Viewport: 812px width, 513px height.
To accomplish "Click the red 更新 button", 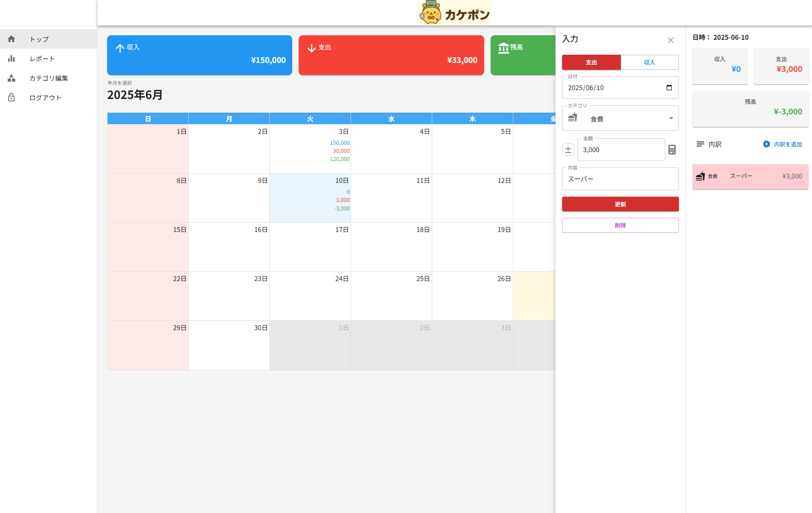I will pyautogui.click(x=620, y=204).
